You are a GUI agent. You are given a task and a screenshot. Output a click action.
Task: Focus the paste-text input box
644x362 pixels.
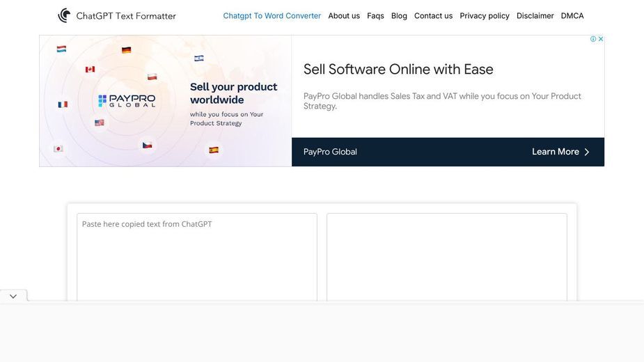click(x=197, y=257)
